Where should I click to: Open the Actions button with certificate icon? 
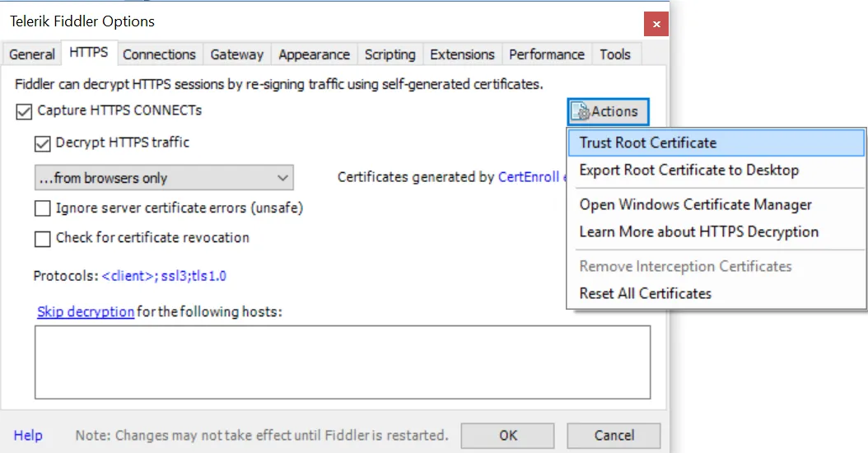pos(608,111)
